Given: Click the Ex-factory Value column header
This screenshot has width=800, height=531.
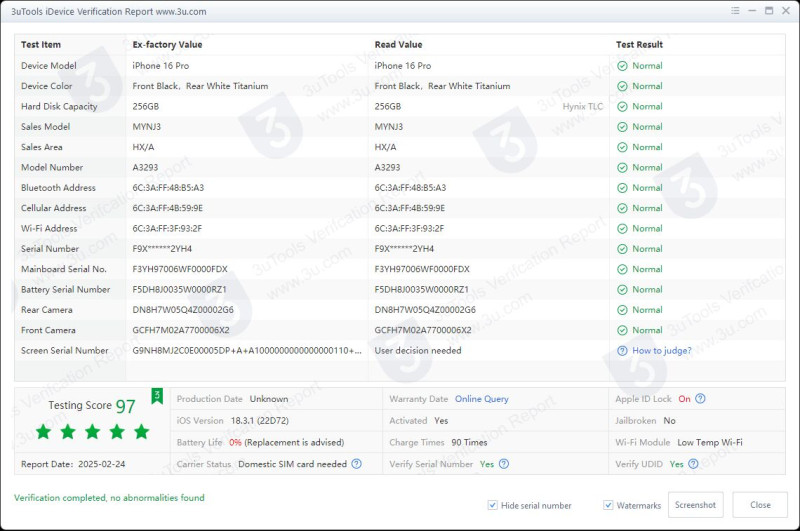Looking at the screenshot, I should (x=167, y=44).
